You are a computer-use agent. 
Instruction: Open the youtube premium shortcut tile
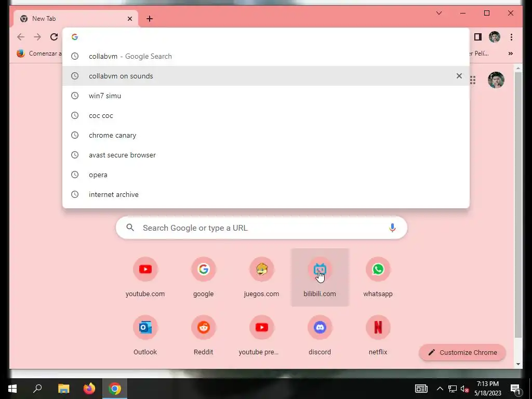tap(262, 335)
